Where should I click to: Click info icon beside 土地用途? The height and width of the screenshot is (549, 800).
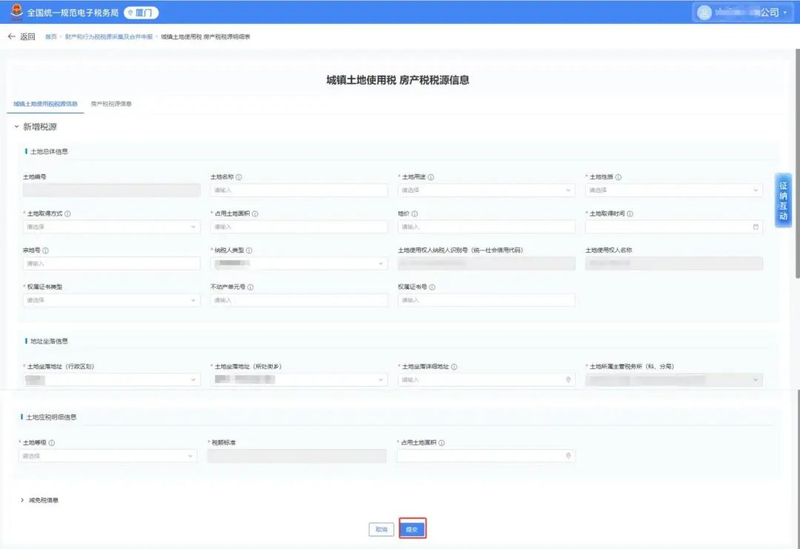pyautogui.click(x=431, y=177)
